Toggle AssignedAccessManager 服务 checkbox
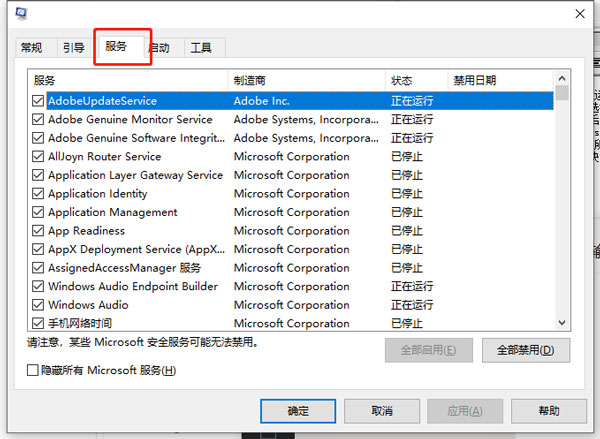The image size is (600, 439). [x=38, y=268]
